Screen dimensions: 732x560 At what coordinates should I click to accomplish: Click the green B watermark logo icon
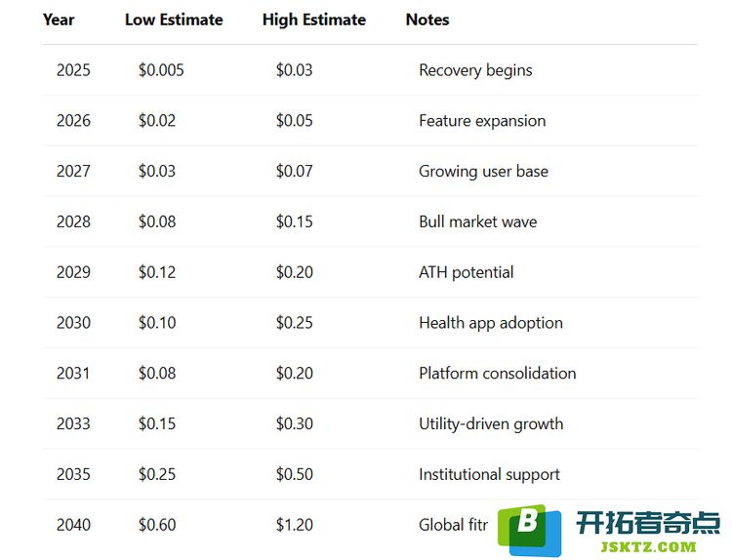point(529,530)
